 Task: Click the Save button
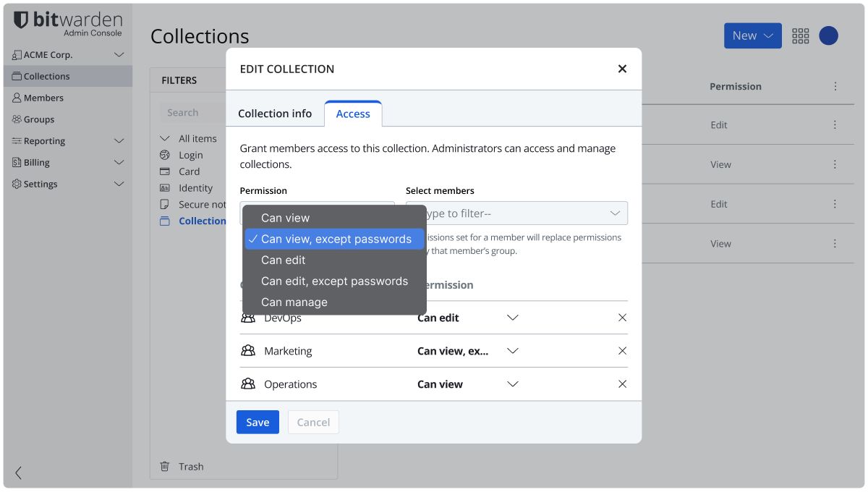click(x=258, y=423)
